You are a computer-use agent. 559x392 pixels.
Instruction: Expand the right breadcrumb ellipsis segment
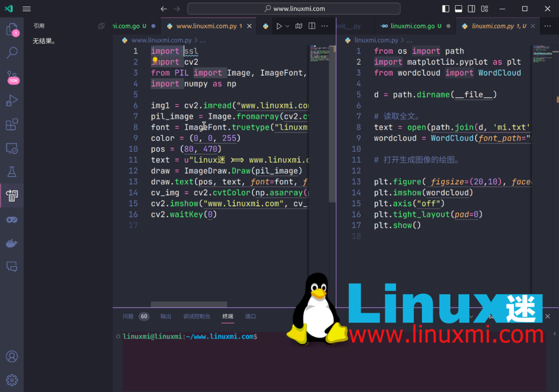coord(409,40)
